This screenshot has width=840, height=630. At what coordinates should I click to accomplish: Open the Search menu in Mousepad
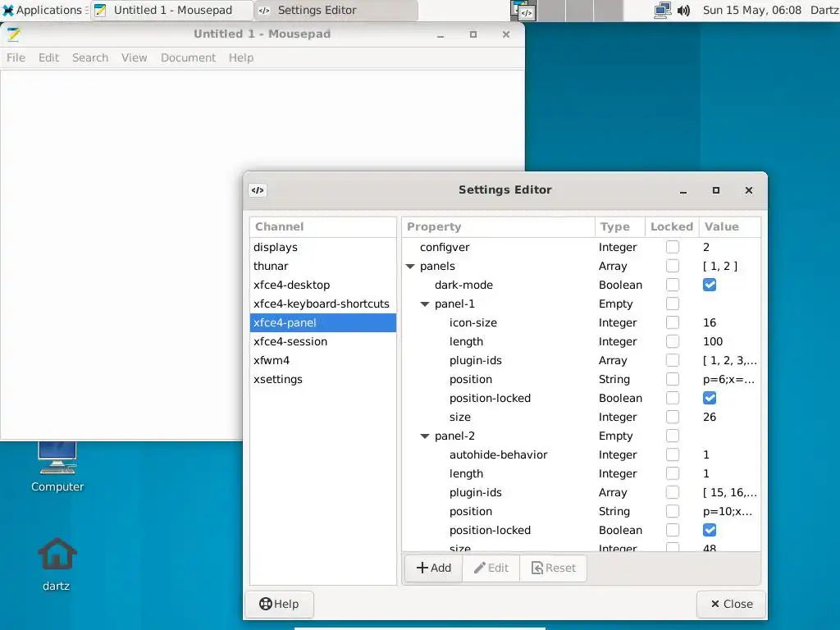90,58
